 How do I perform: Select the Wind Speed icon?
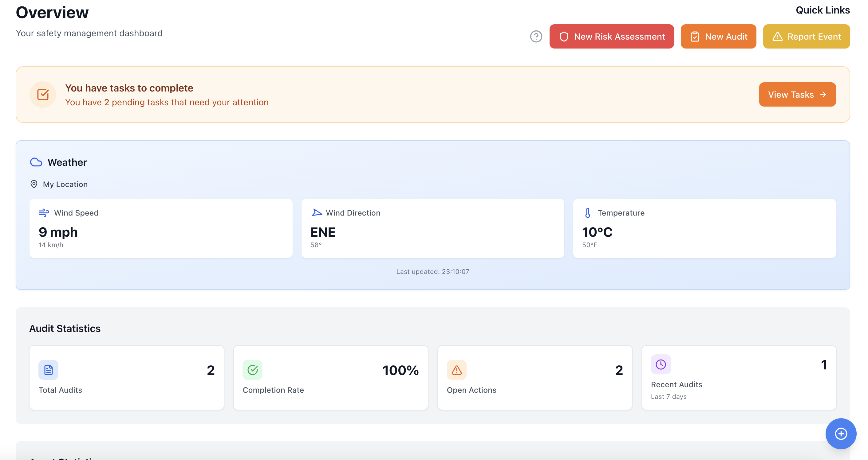coord(44,212)
